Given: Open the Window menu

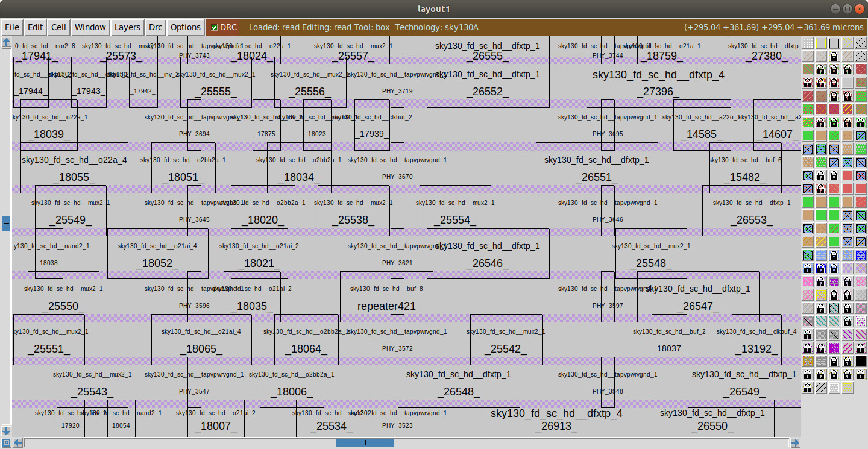Looking at the screenshot, I should pyautogui.click(x=90, y=27).
